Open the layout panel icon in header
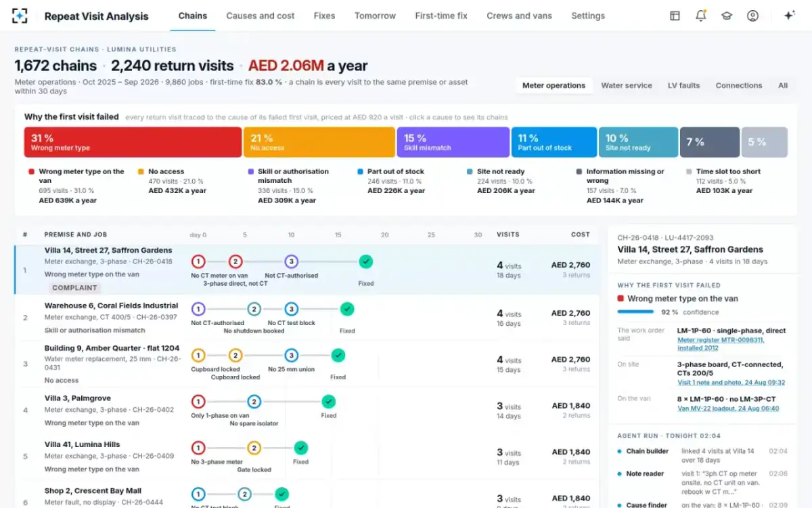The image size is (812, 508). point(675,16)
